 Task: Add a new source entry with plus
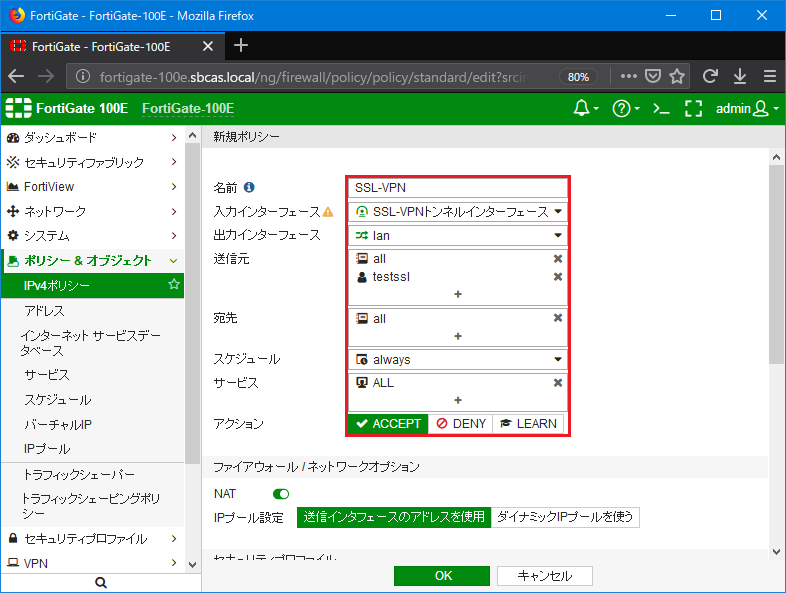tap(458, 294)
